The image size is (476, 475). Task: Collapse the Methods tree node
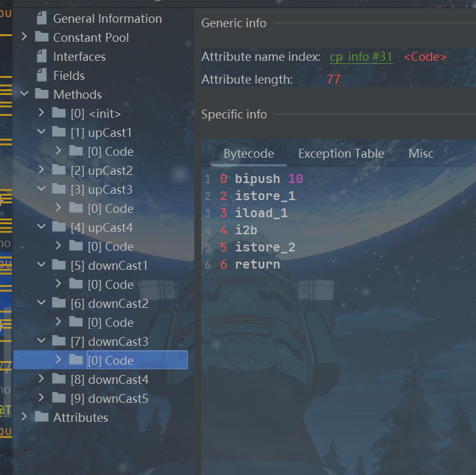pos(24,94)
